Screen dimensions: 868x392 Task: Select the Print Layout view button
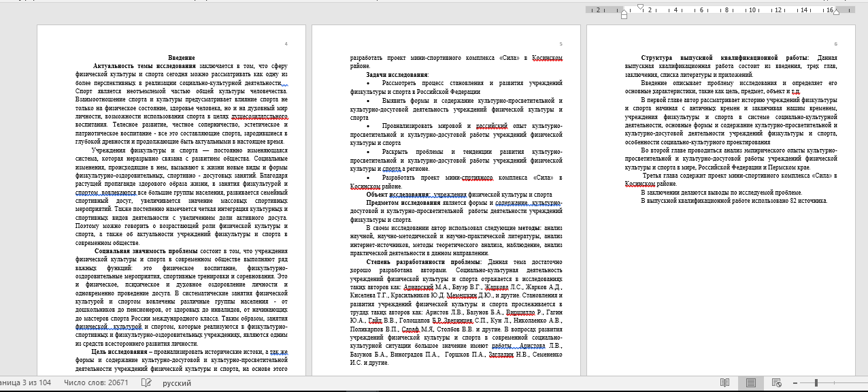point(750,383)
